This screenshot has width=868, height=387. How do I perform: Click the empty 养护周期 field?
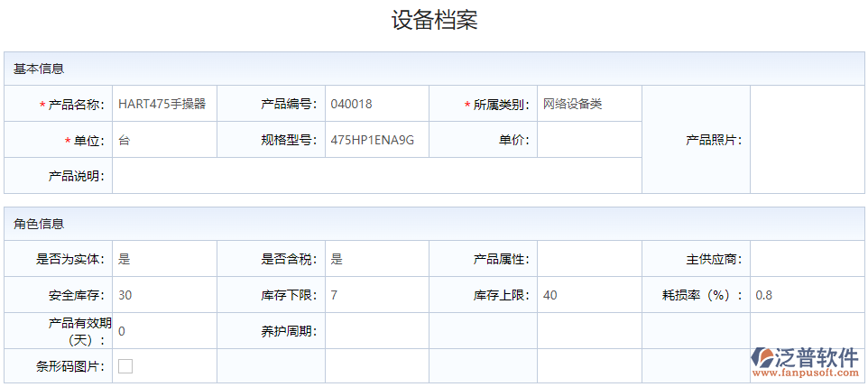(x=376, y=331)
